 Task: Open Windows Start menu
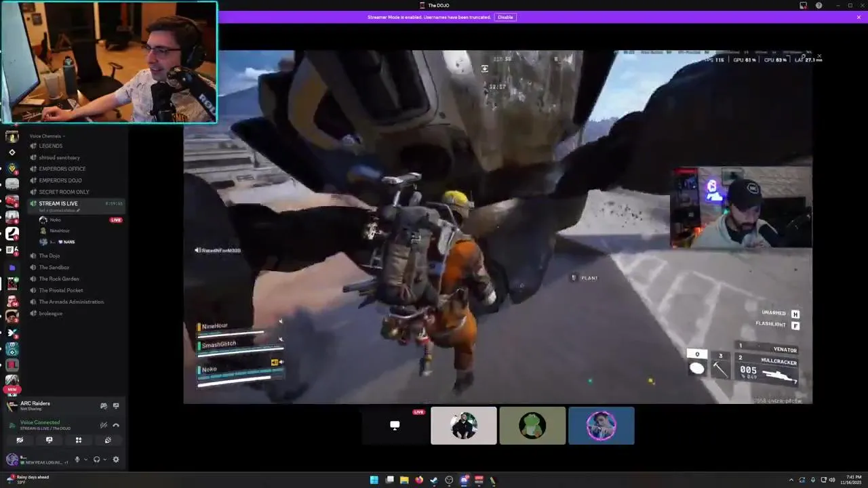pos(374,480)
